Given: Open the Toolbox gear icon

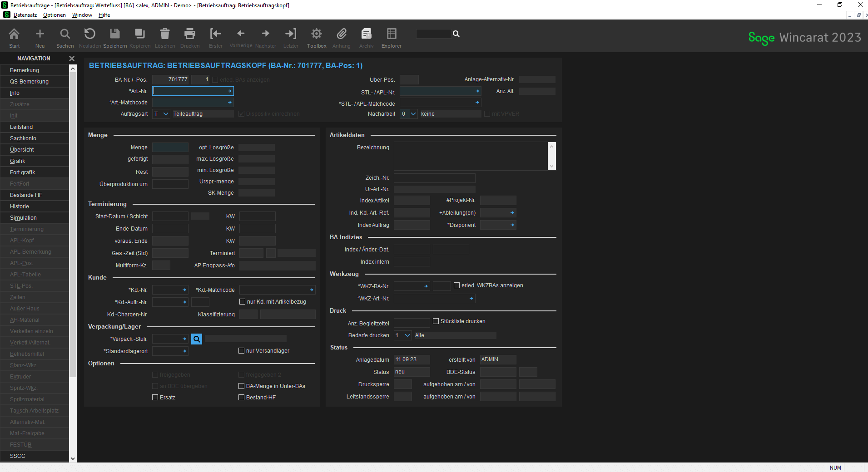Looking at the screenshot, I should click(x=317, y=34).
